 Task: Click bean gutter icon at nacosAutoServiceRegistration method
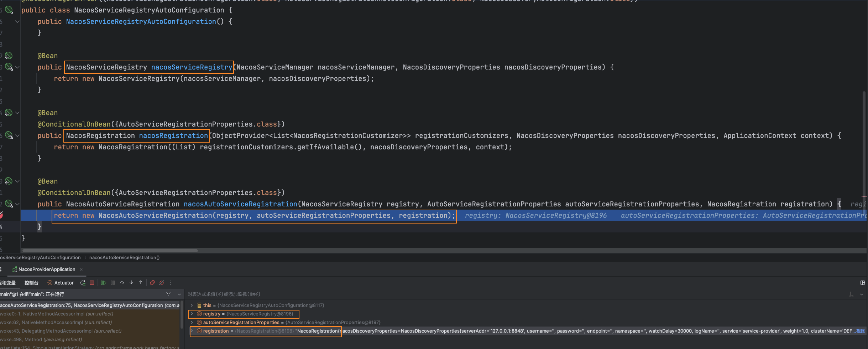click(9, 204)
